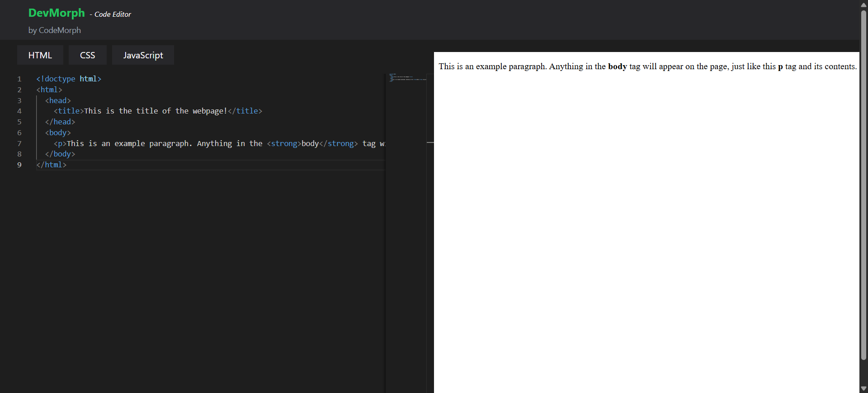Viewport: 868px width, 393px height.
Task: Click the page scrollbar down arrow
Action: tap(863, 388)
